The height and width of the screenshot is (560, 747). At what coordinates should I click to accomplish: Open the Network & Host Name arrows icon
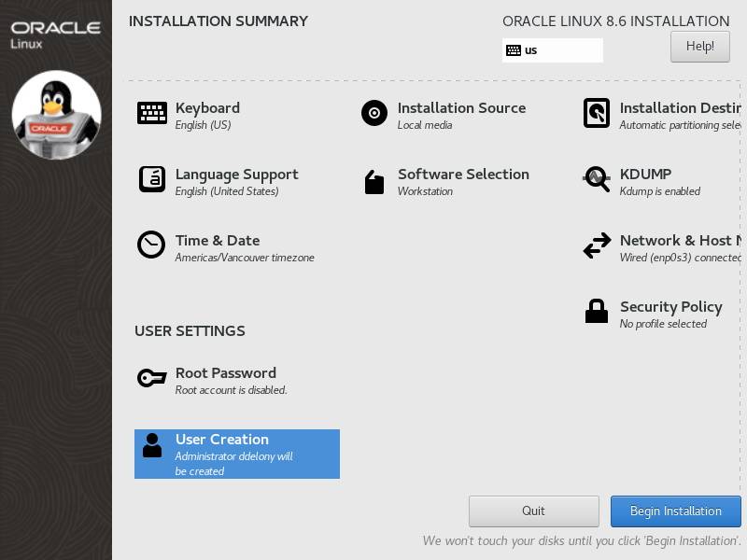point(596,245)
